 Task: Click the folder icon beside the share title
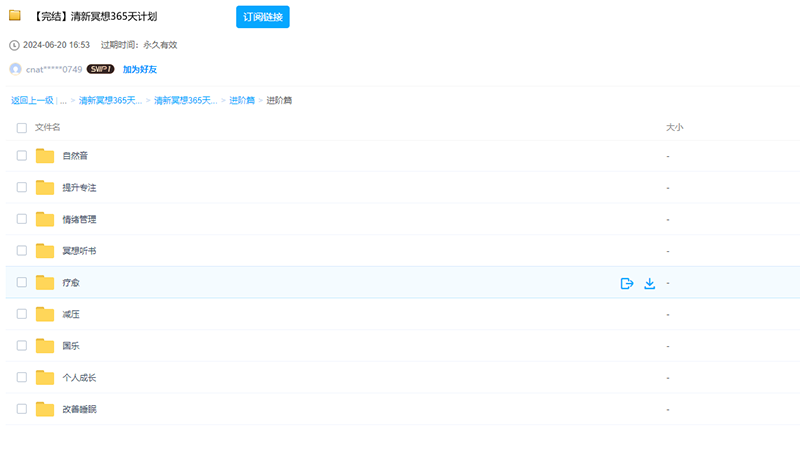pos(15,16)
